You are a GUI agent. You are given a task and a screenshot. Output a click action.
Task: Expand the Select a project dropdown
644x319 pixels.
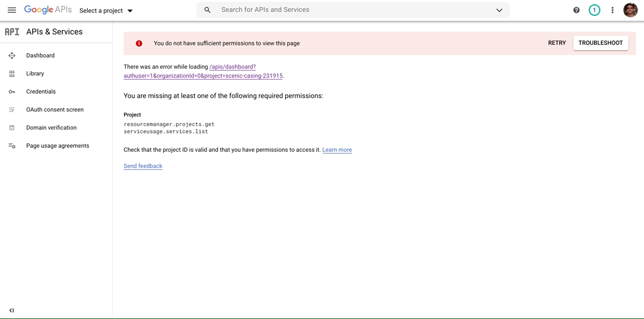coord(106,10)
